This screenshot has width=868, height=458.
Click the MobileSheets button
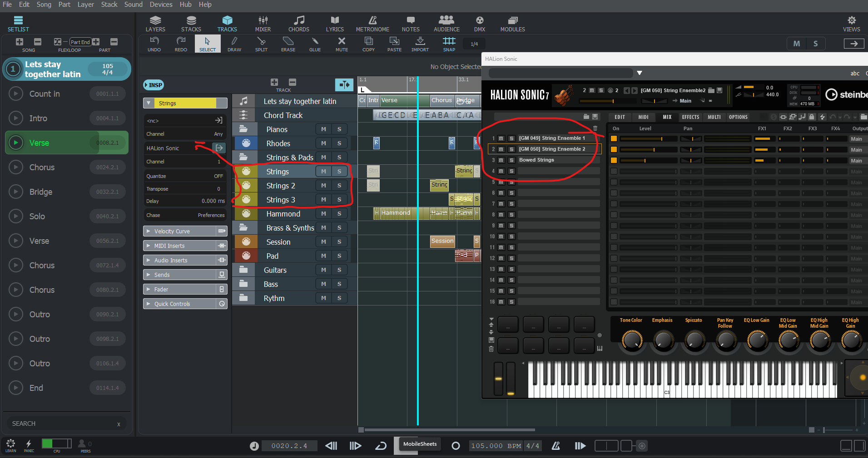tap(420, 444)
